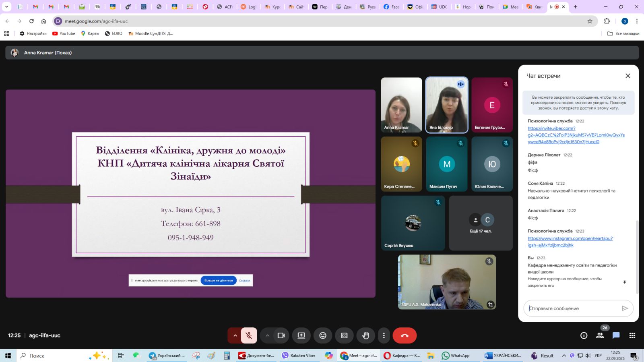Toggle closed captions button
Screen dimensions: 644x362
pyautogui.click(x=344, y=335)
